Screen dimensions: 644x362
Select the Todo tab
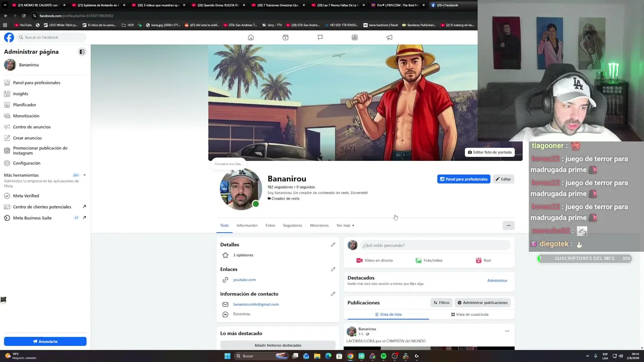pyautogui.click(x=224, y=225)
